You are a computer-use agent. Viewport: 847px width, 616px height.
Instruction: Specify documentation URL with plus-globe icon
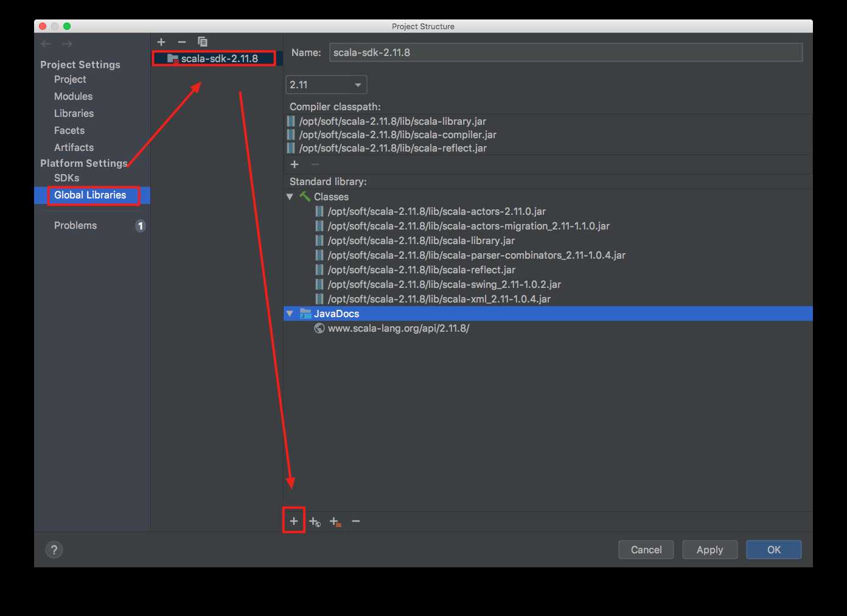coord(315,522)
